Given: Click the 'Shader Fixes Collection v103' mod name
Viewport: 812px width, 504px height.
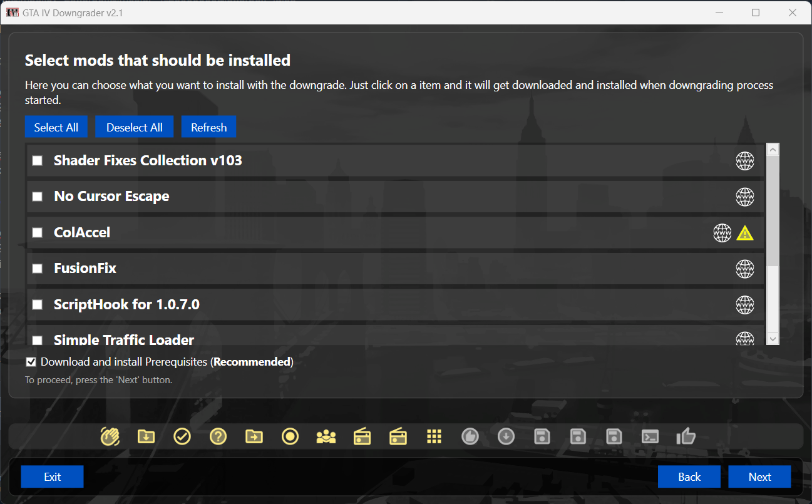Looking at the screenshot, I should [148, 161].
